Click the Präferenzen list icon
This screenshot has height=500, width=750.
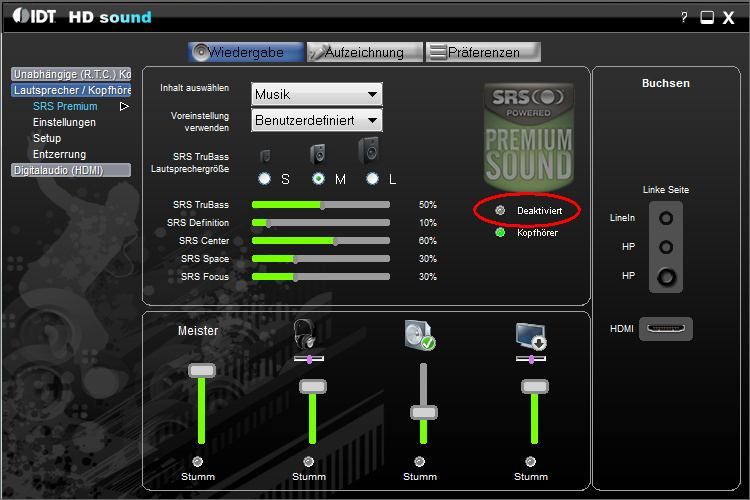click(x=437, y=52)
